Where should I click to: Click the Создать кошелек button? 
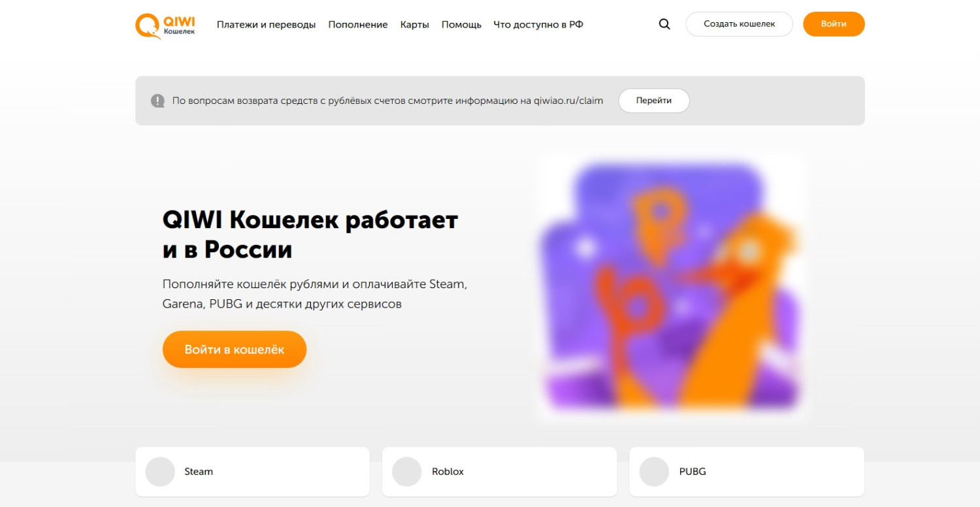point(740,24)
